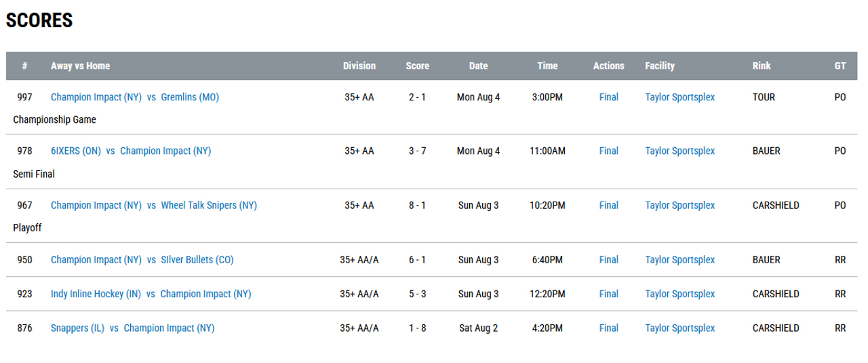Open Champion Impact (NY) home link in game 923
868x363 pixels.
205,294
